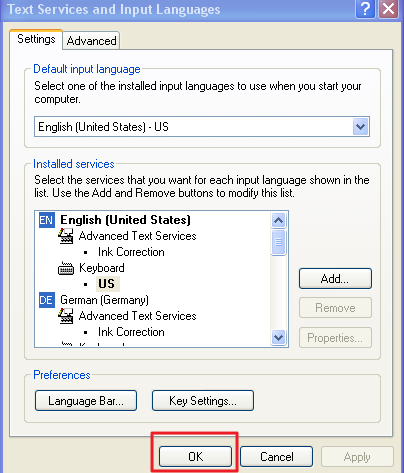Click the EN language badge icon
This screenshot has width=404, height=473.
click(x=47, y=220)
